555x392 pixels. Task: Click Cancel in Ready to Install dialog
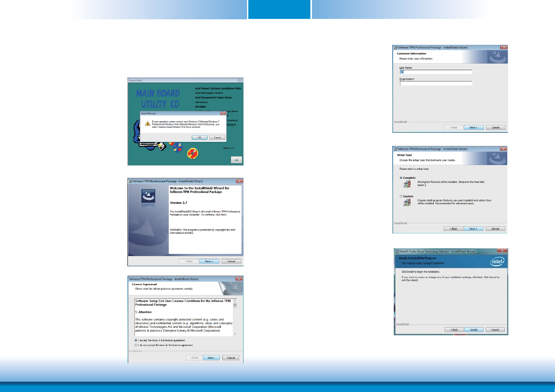pos(495,330)
